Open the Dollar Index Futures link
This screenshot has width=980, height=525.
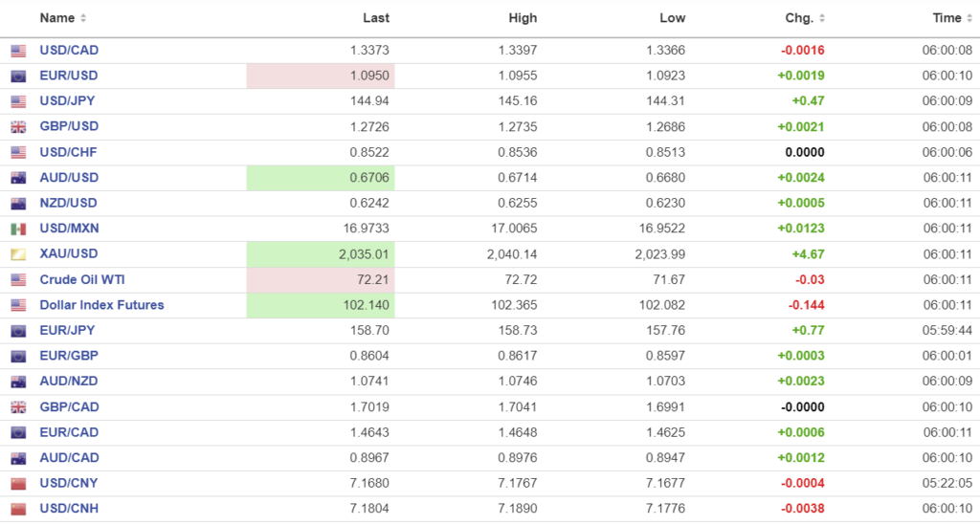pos(101,305)
